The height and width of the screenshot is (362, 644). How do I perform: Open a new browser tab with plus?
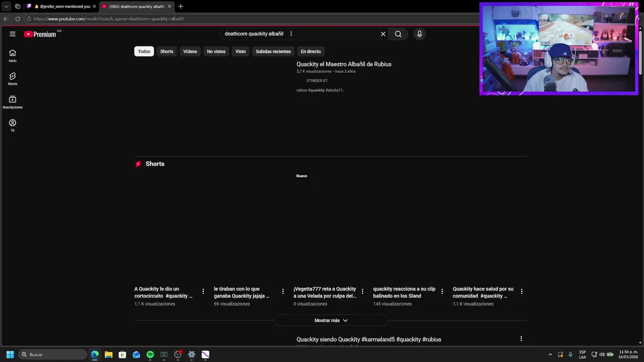point(181,7)
